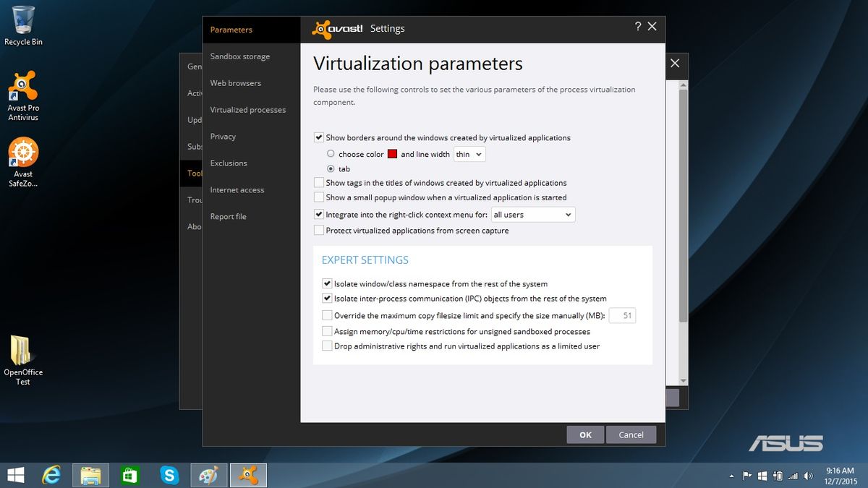The image size is (868, 488).
Task: Open the Recycle Bin desktop icon
Action: 23,25
